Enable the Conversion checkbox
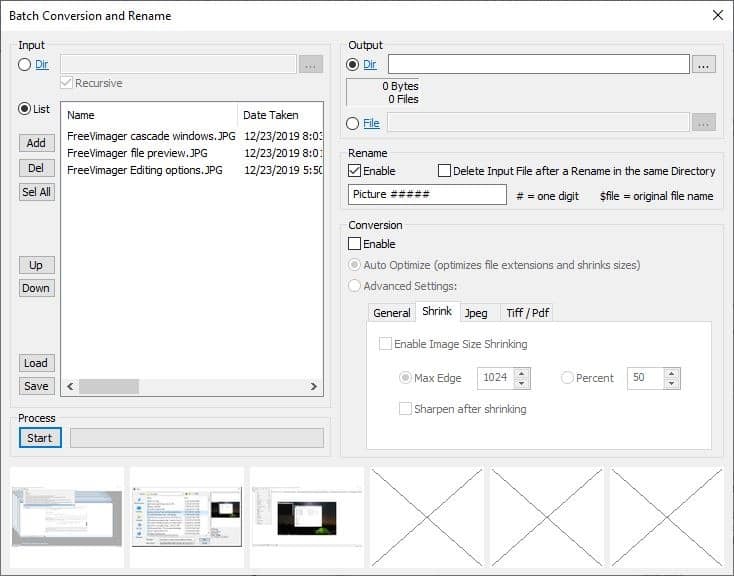Viewport: 734px width, 576px height. point(355,244)
